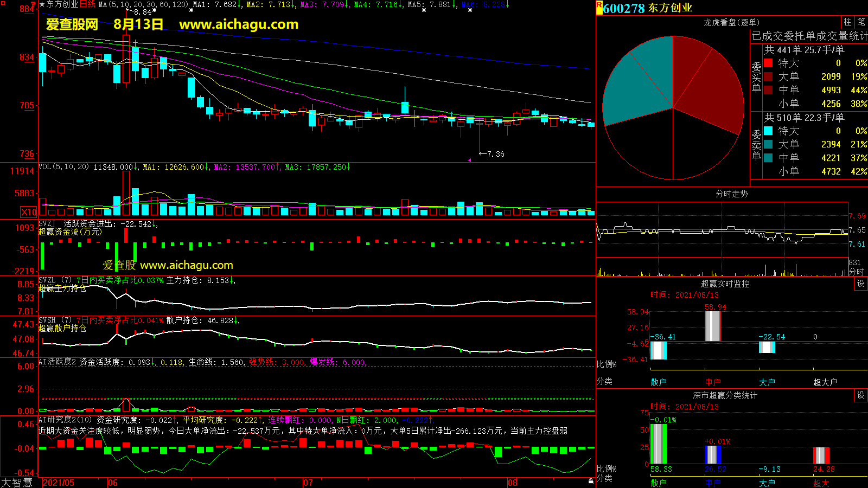This screenshot has width=868, height=488.
Task: Click the MA(5,10,20,30,60,120) indicator parameters
Action: pyautogui.click(x=143, y=4)
